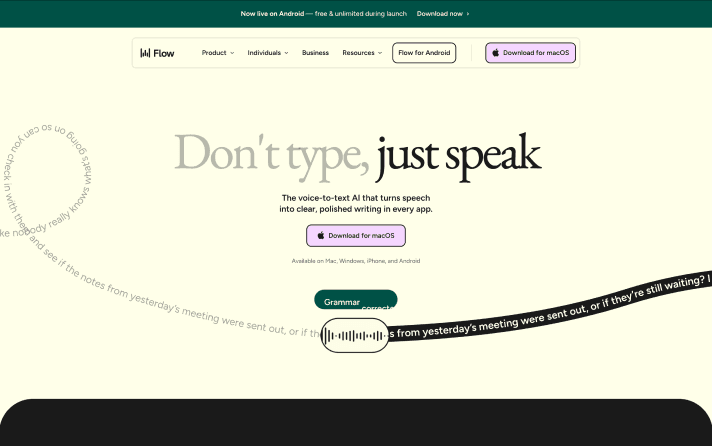
Task: Click the Flow logo in the navigation bar
Action: [157, 53]
